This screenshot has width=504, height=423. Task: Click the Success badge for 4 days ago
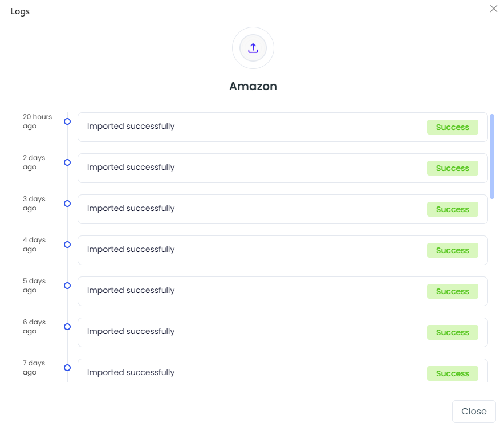[x=452, y=250]
